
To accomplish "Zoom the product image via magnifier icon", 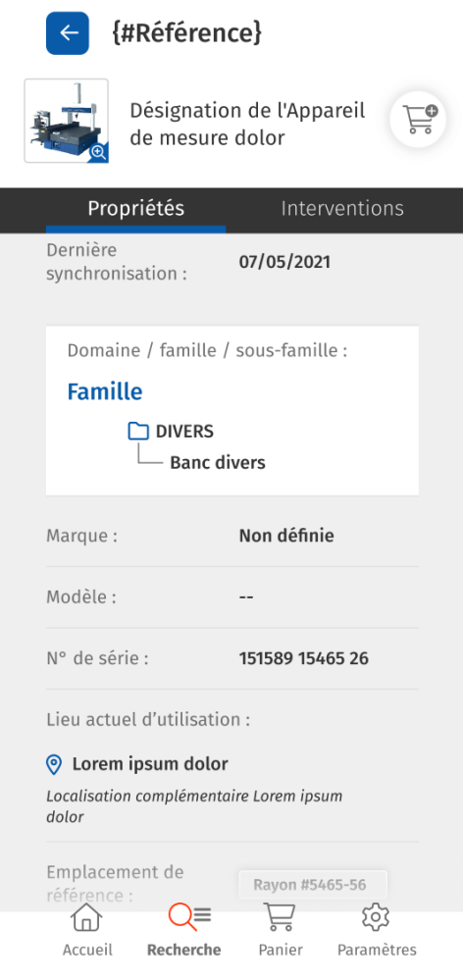I will [99, 152].
